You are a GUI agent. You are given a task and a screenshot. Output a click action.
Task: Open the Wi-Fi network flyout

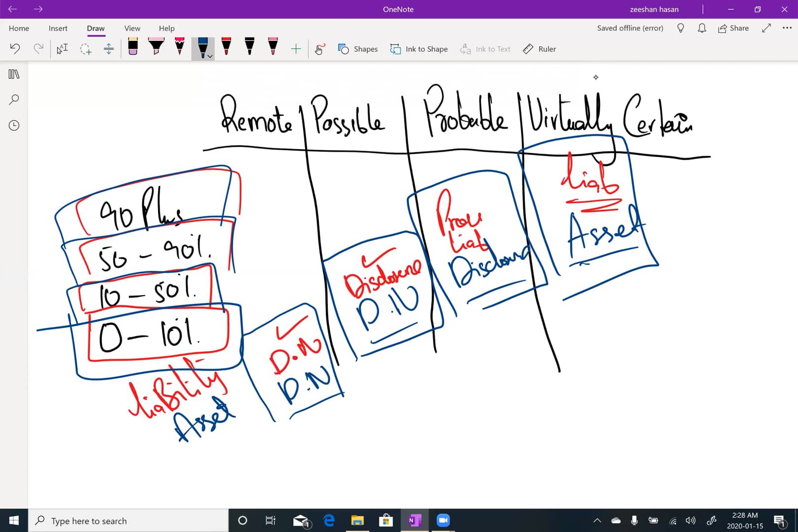[x=672, y=521]
